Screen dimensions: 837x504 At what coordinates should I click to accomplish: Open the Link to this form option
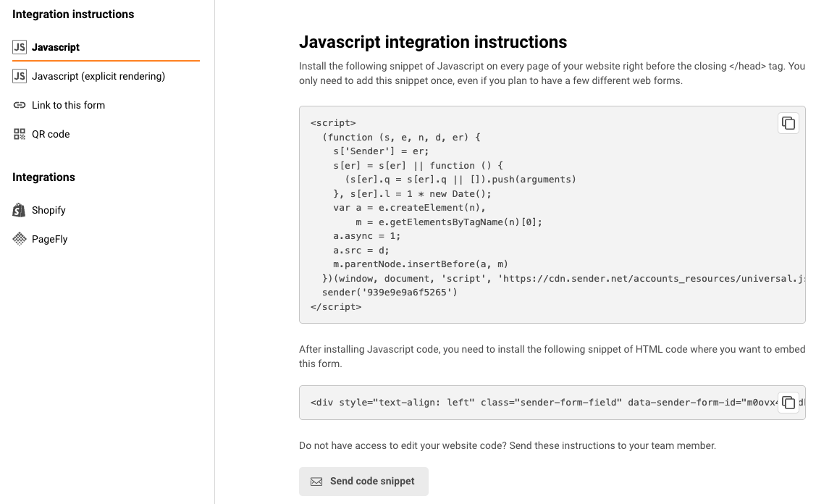tap(68, 105)
